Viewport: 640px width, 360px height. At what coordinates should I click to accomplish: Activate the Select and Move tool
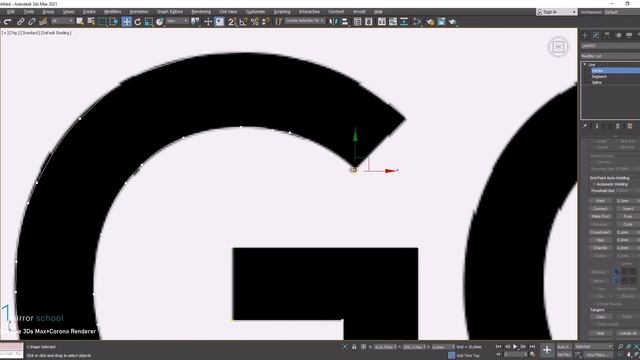click(126, 22)
